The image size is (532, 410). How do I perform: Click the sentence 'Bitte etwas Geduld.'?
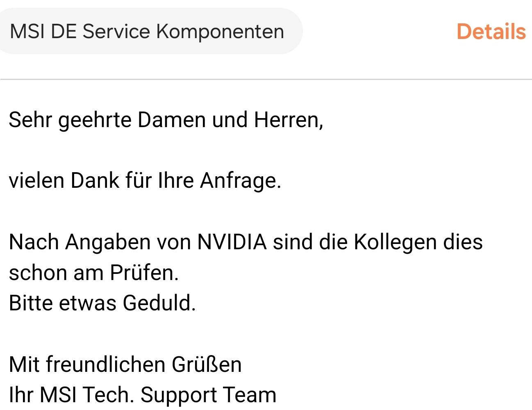point(102,303)
